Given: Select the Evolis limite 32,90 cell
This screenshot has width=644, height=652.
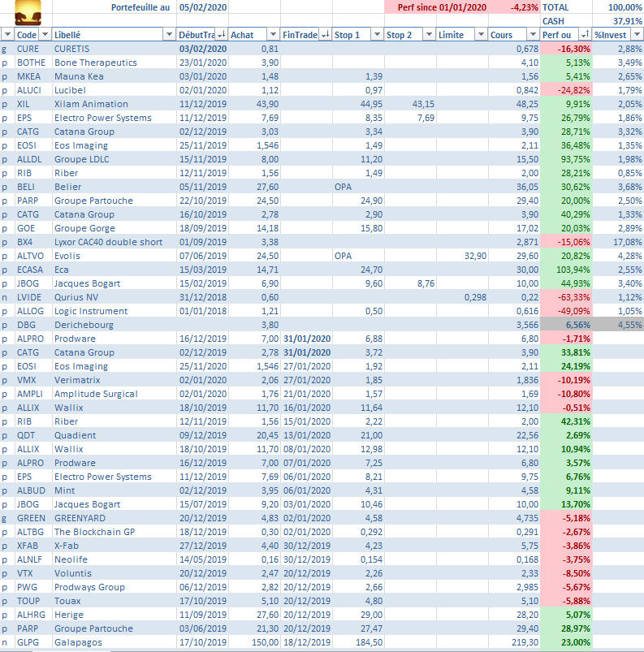Looking at the screenshot, I should point(462,256).
